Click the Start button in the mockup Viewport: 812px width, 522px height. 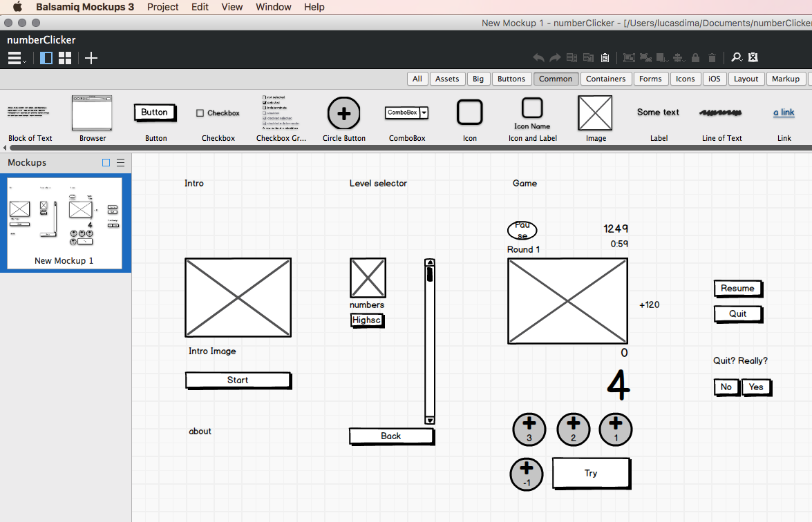coord(238,380)
